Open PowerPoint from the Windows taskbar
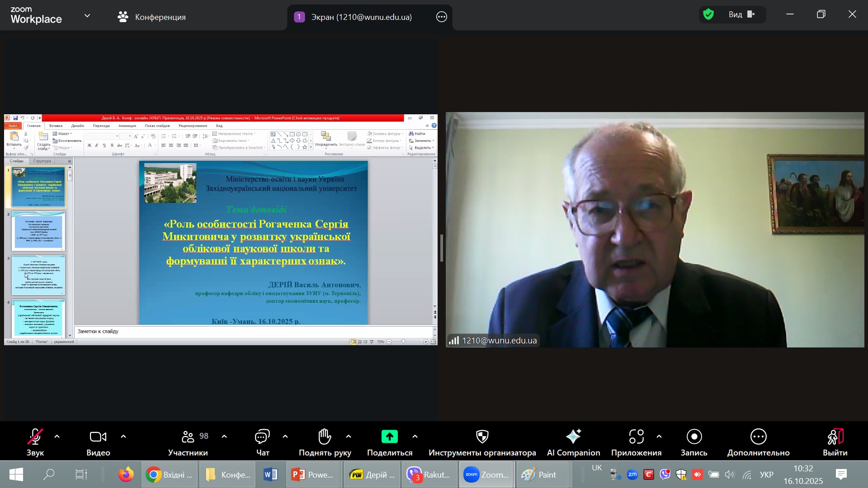The width and height of the screenshot is (868, 488). click(313, 475)
